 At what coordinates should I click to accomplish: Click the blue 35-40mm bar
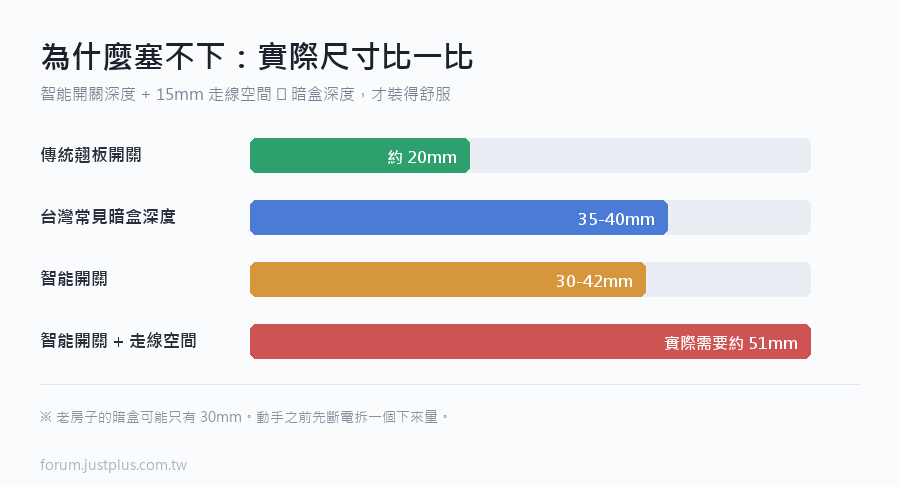[459, 217]
